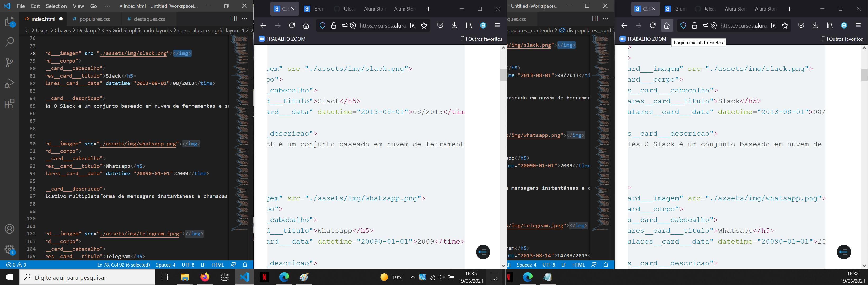
Task: Open the Outros favoritos folder in right Firefox
Action: click(x=842, y=39)
